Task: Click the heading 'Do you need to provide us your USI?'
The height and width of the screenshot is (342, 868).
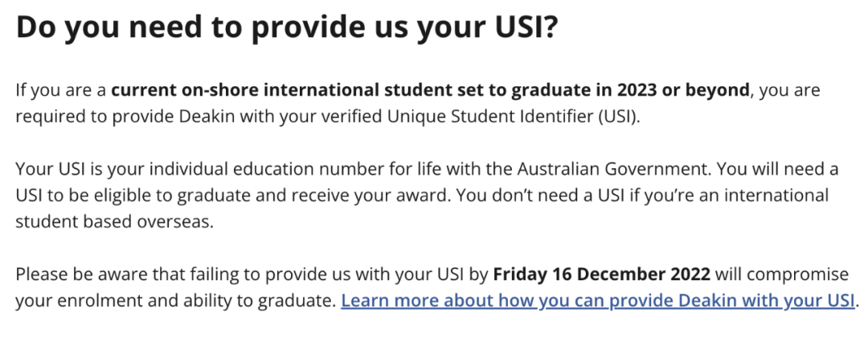Action: point(286,27)
